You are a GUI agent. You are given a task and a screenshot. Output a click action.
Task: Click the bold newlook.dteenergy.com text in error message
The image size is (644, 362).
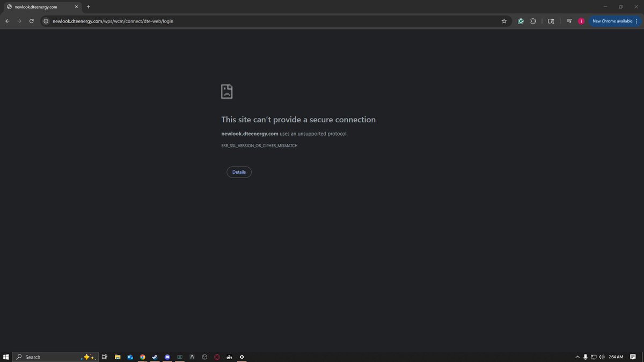(x=250, y=134)
